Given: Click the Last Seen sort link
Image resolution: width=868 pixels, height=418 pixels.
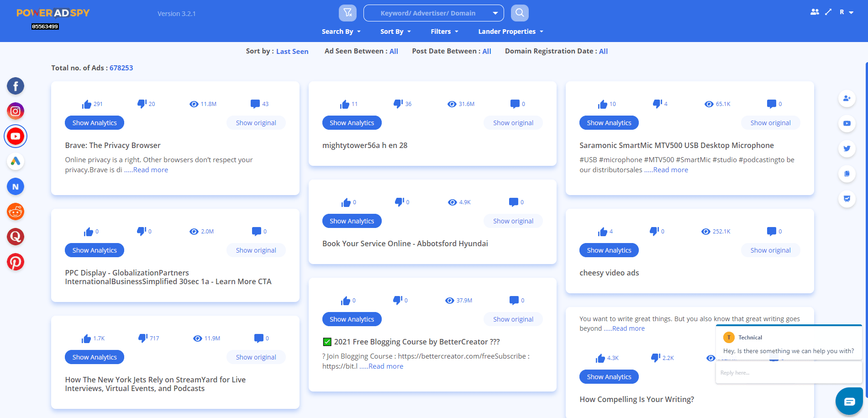Looking at the screenshot, I should (x=292, y=51).
